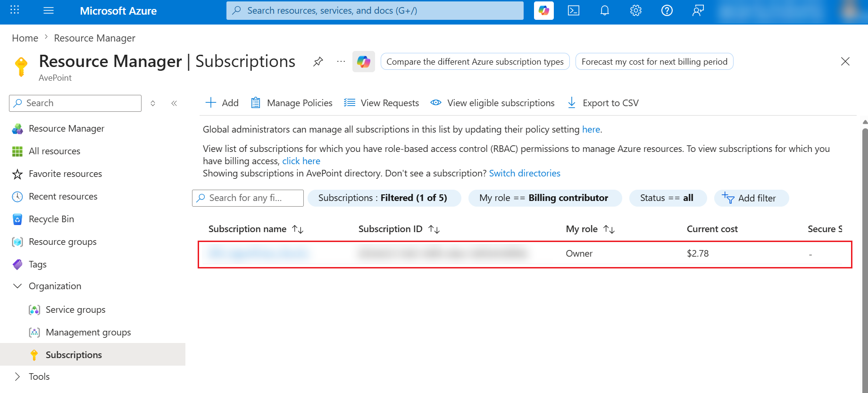Export the list to CSV
The image size is (868, 393).
click(603, 103)
